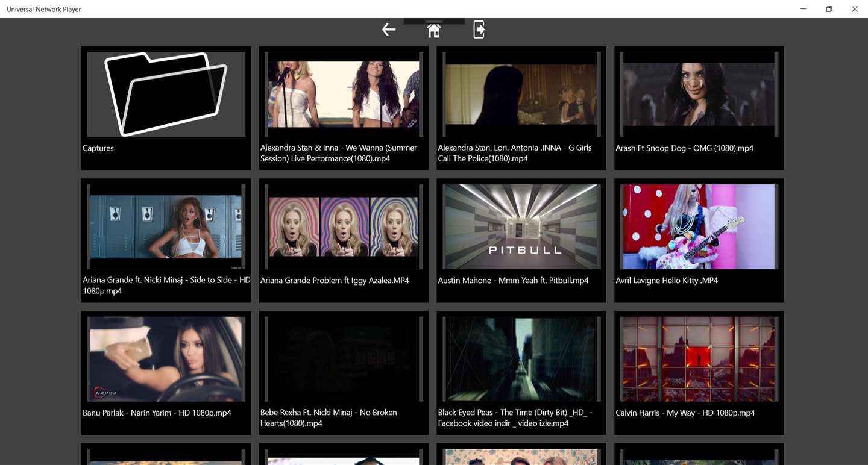This screenshot has width=868, height=465.
Task: Click the back arrow icon
Action: pyautogui.click(x=389, y=29)
